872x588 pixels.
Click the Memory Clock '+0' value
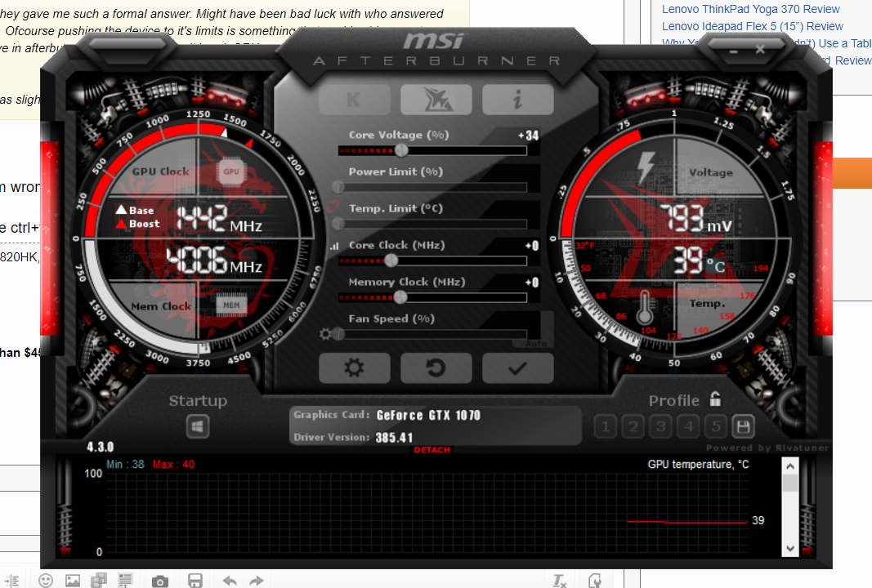(x=532, y=283)
